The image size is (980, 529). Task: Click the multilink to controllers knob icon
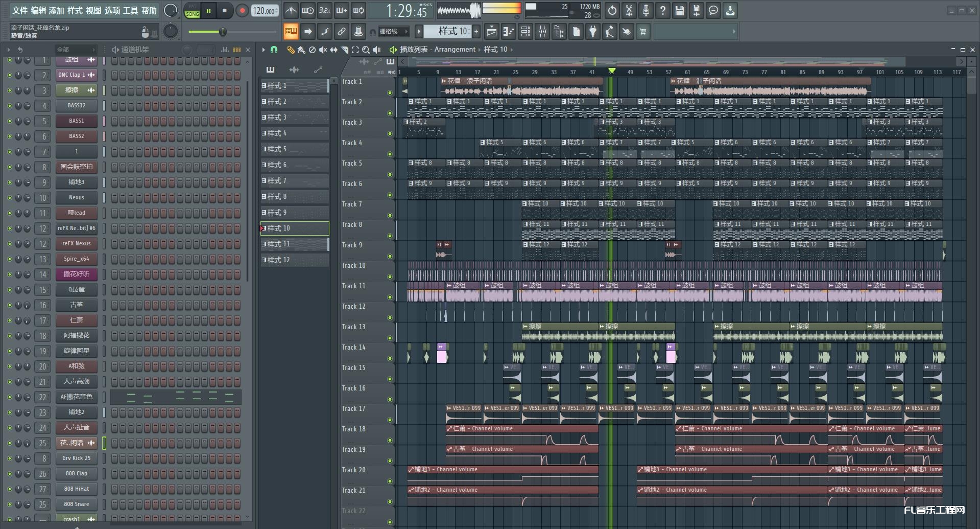point(358,32)
